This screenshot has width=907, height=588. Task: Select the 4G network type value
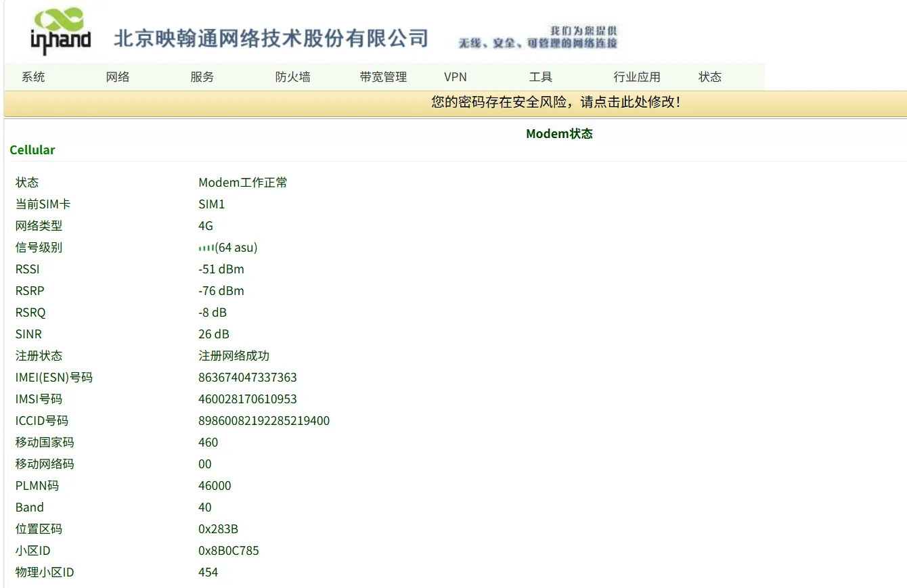(206, 226)
